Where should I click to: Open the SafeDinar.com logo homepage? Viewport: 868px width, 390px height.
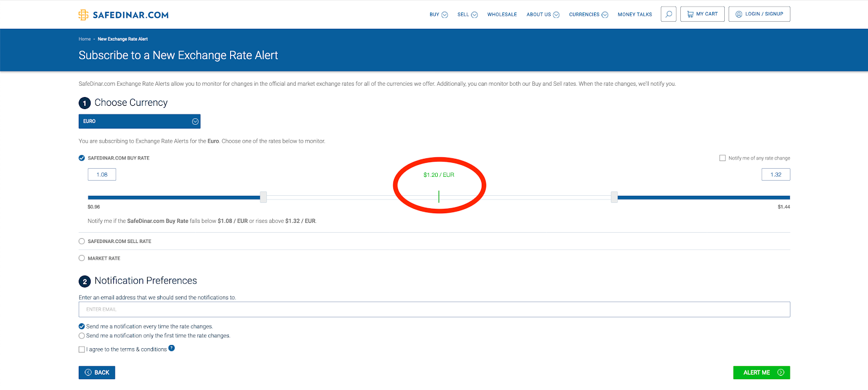coord(124,15)
